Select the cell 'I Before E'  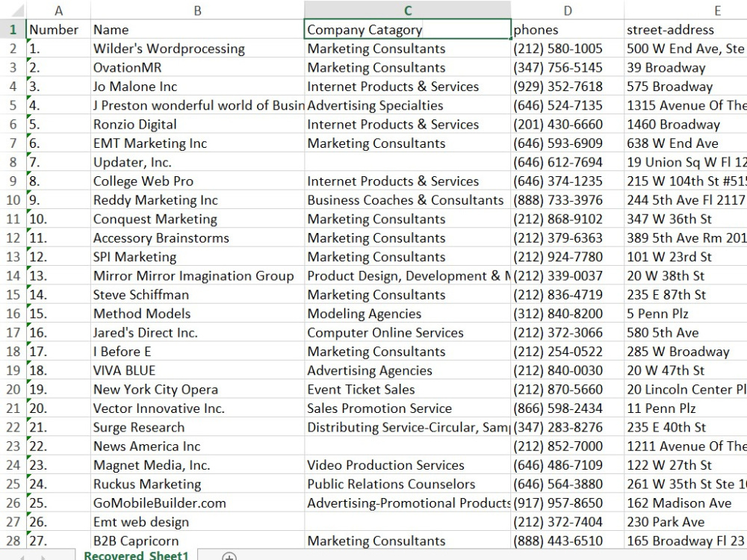(197, 352)
